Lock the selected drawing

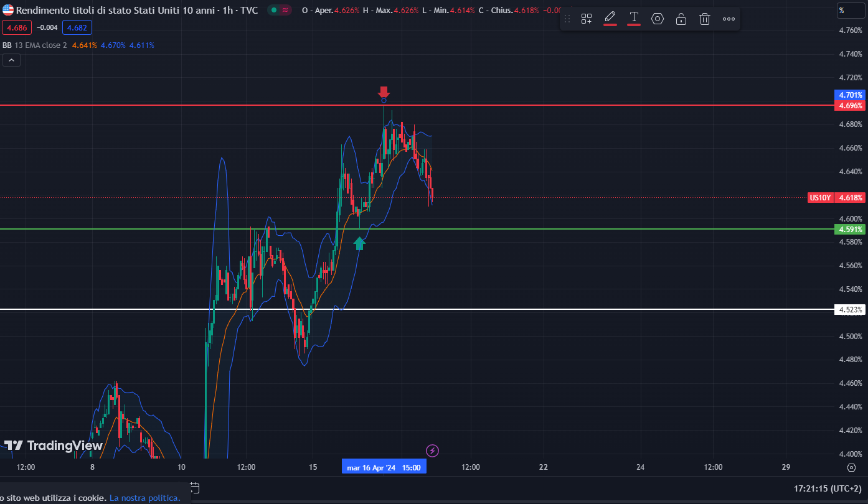(x=681, y=19)
